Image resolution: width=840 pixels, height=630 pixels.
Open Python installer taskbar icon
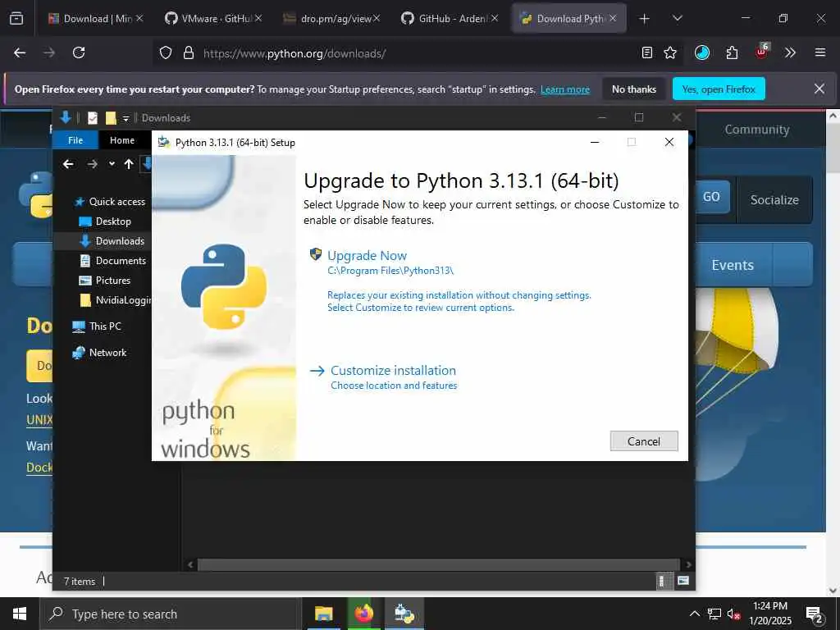(404, 614)
